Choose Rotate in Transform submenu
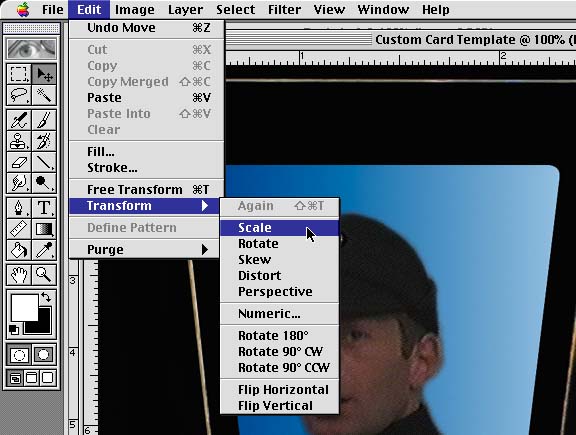576x435 pixels. pos(279,244)
